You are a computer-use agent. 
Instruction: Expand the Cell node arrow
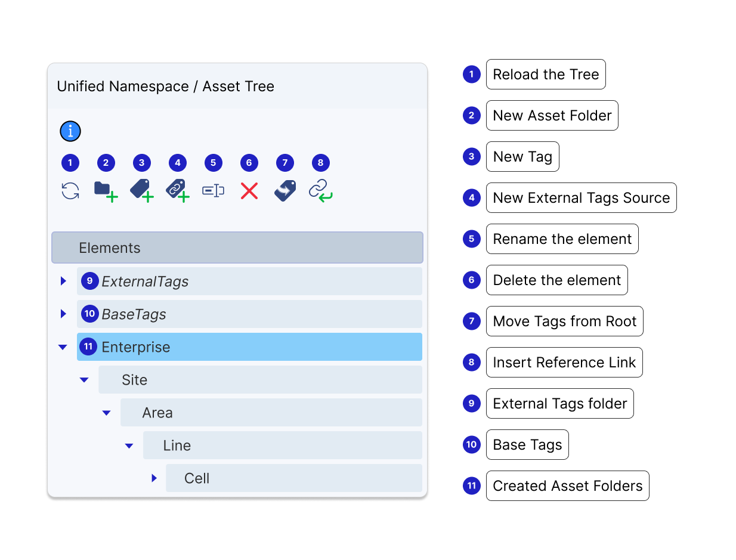[154, 478]
